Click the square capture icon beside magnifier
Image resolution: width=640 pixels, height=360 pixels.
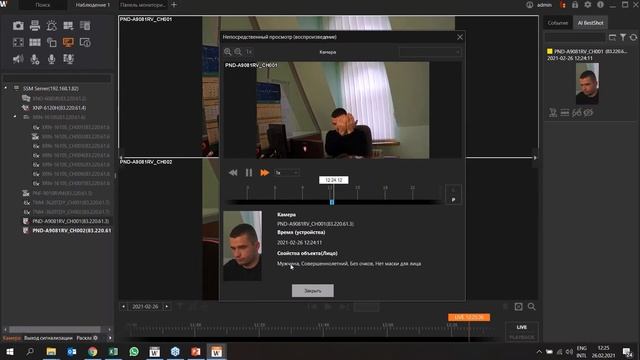click(518, 307)
